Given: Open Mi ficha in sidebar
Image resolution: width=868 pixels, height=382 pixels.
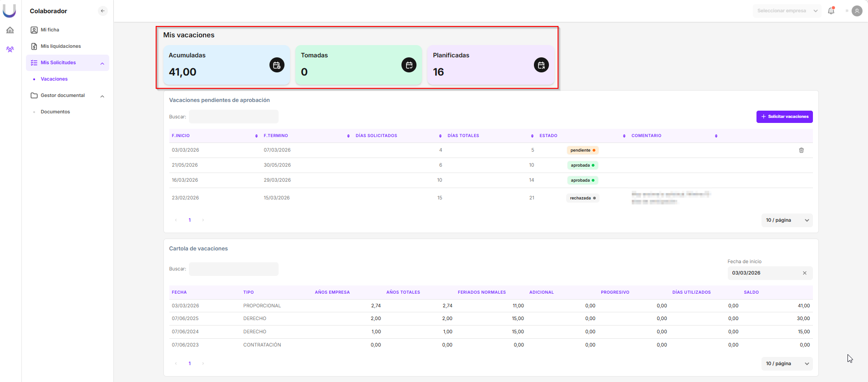Looking at the screenshot, I should 50,30.
